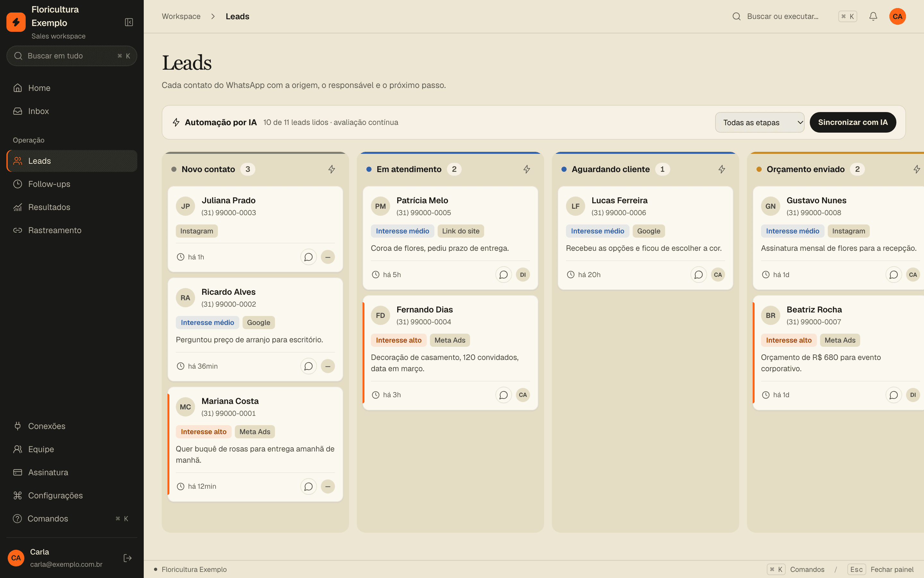The height and width of the screenshot is (578, 924).
Task: Open Resultados in sidebar
Action: click(72, 207)
